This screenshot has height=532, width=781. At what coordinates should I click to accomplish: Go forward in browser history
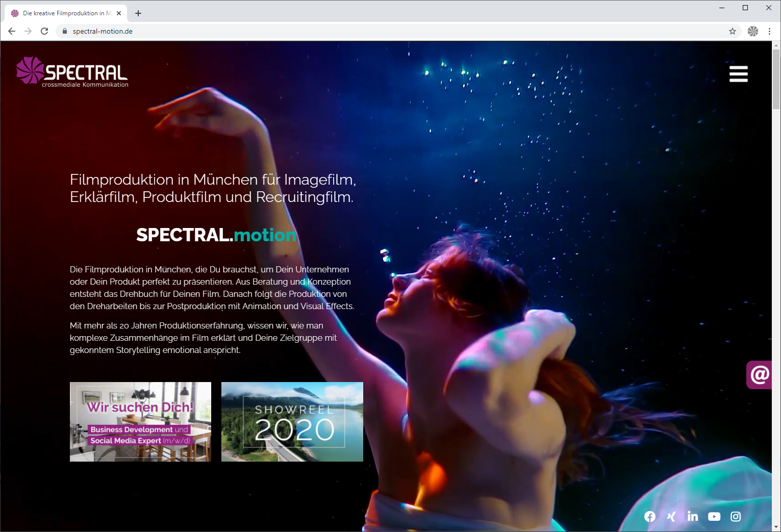pos(28,31)
